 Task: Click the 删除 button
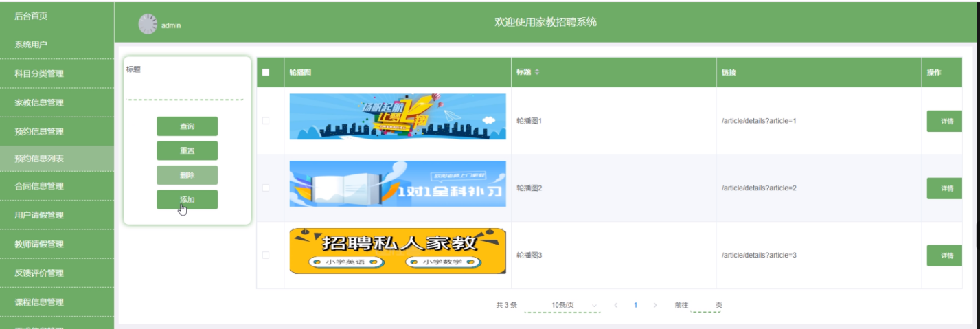[187, 175]
